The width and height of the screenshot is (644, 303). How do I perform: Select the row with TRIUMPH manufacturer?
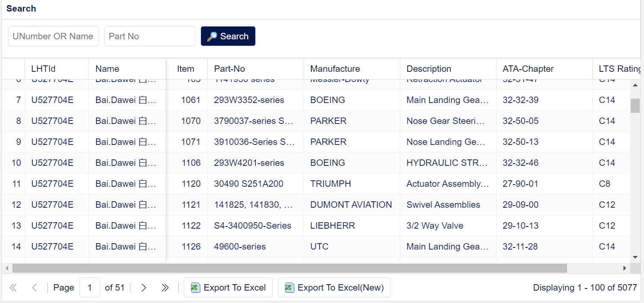tap(316, 184)
